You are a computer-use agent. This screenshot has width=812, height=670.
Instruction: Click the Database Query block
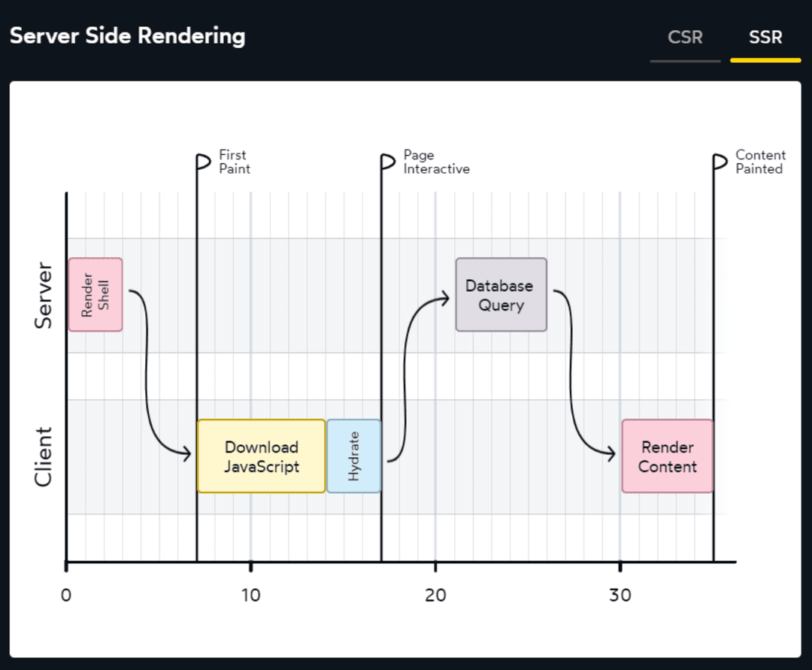click(x=501, y=295)
